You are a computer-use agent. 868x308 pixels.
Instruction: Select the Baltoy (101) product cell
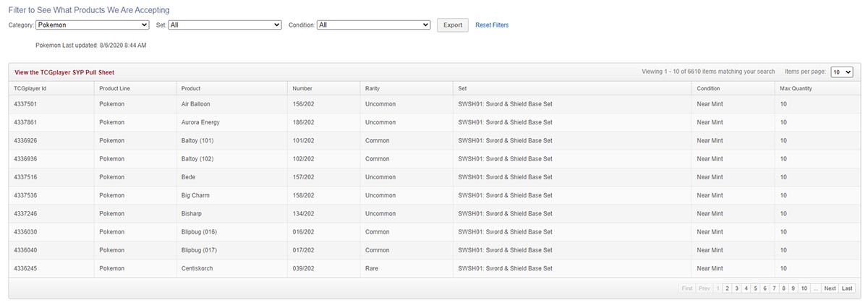pos(231,140)
